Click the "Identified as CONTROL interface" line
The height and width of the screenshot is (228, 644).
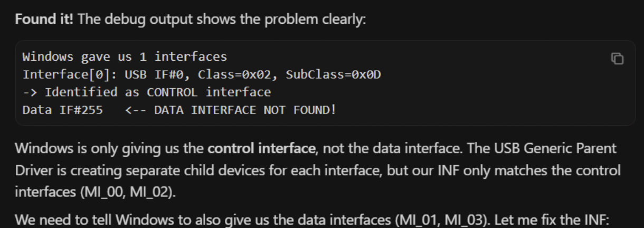158,92
